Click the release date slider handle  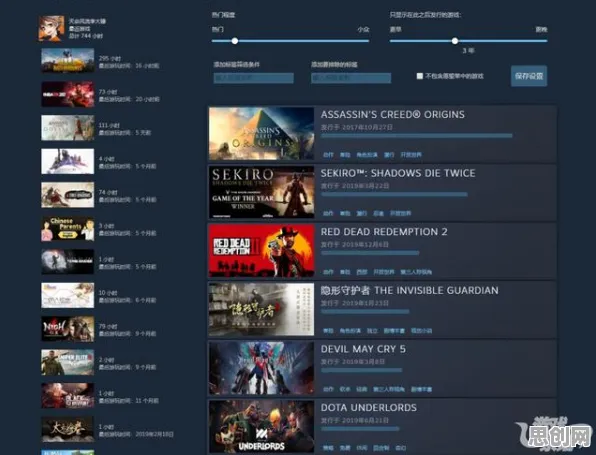point(455,41)
